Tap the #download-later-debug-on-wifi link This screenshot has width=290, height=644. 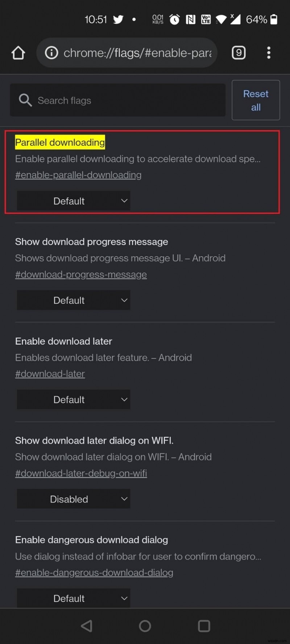(x=81, y=473)
